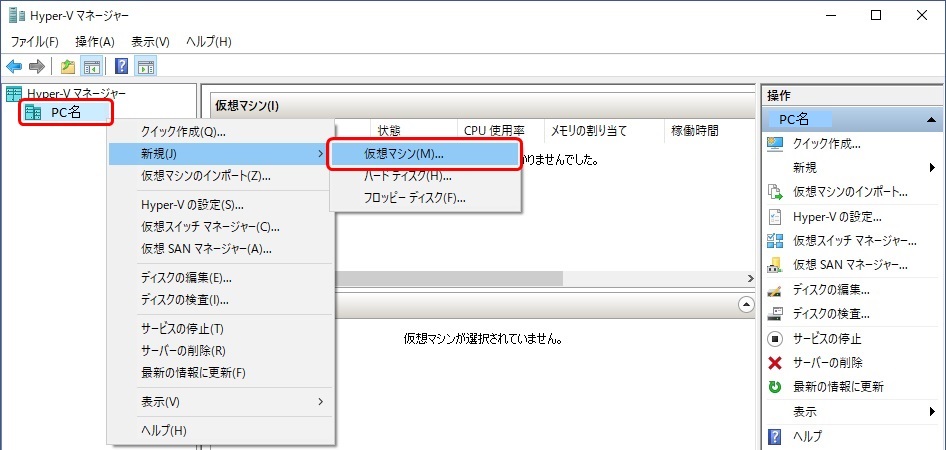Image resolution: width=946 pixels, height=450 pixels.
Task: Click the ディスクの編集 icon in the actions pane
Action: [x=774, y=290]
